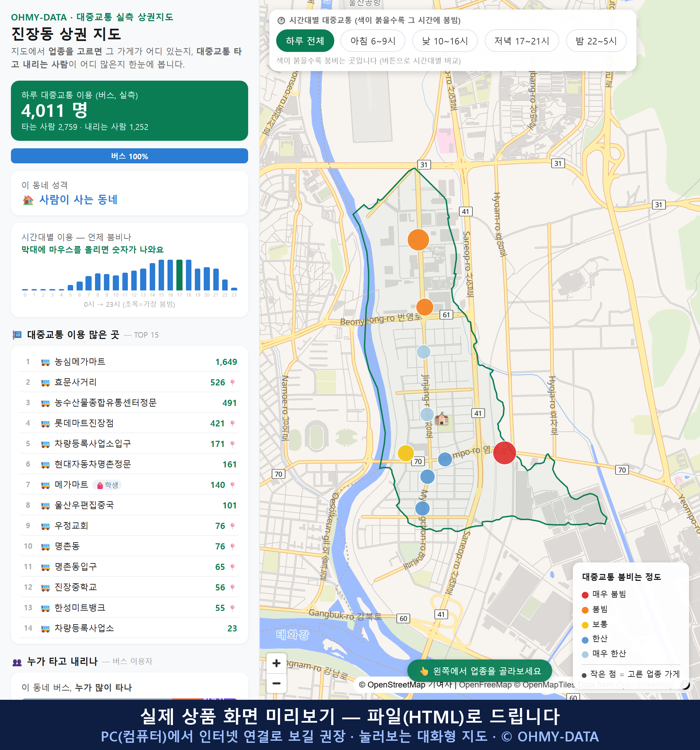The image size is (700, 750).
Task: Zoom out of the map
Action: [276, 683]
